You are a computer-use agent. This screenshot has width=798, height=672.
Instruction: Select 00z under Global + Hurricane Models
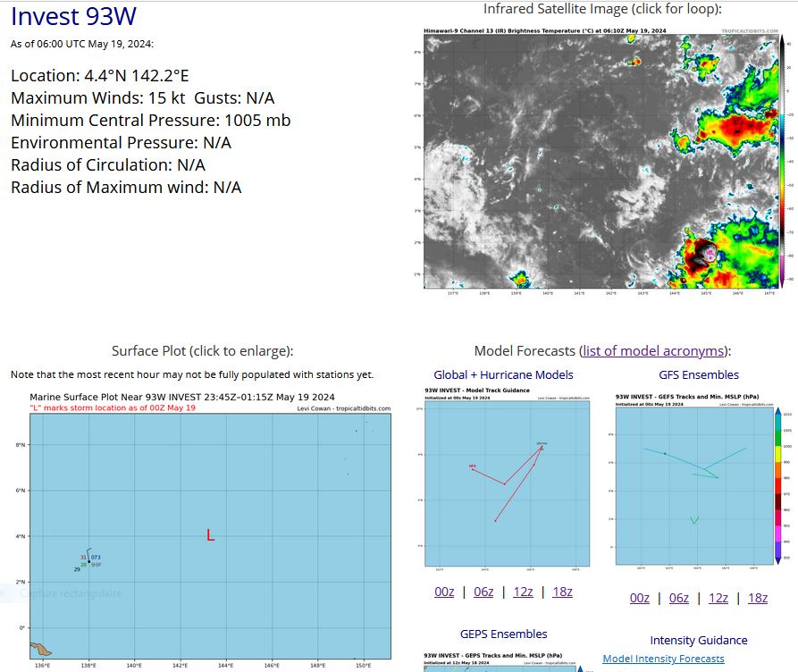click(x=444, y=592)
